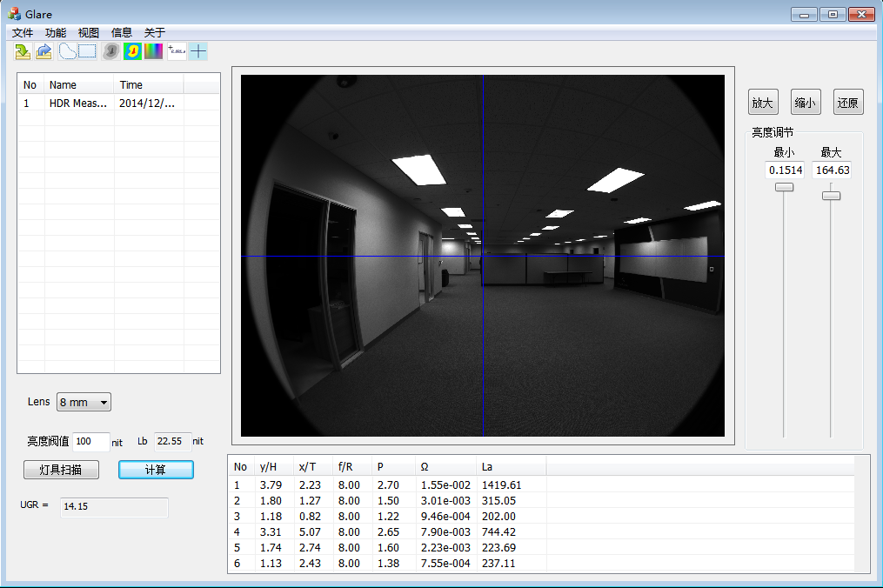
Task: Click the 还原 restore button
Action: click(x=847, y=103)
